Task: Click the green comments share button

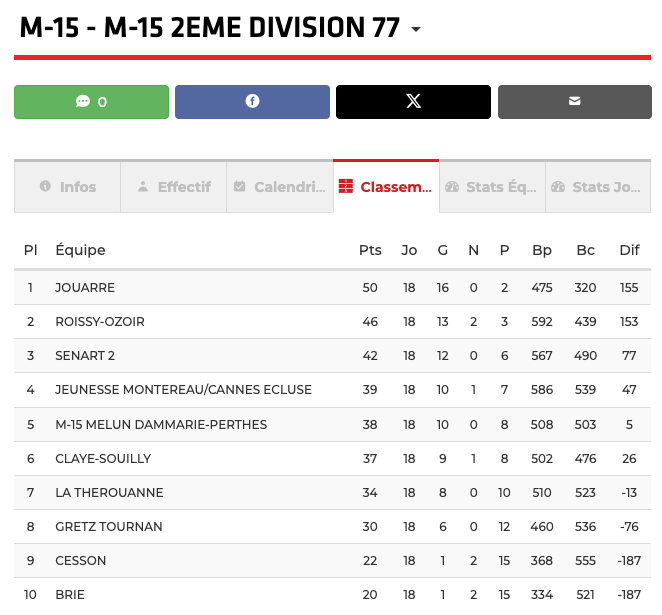Action: (91, 102)
